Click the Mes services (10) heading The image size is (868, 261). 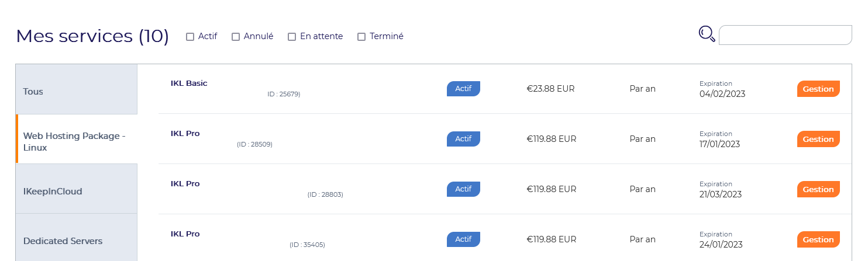point(92,36)
